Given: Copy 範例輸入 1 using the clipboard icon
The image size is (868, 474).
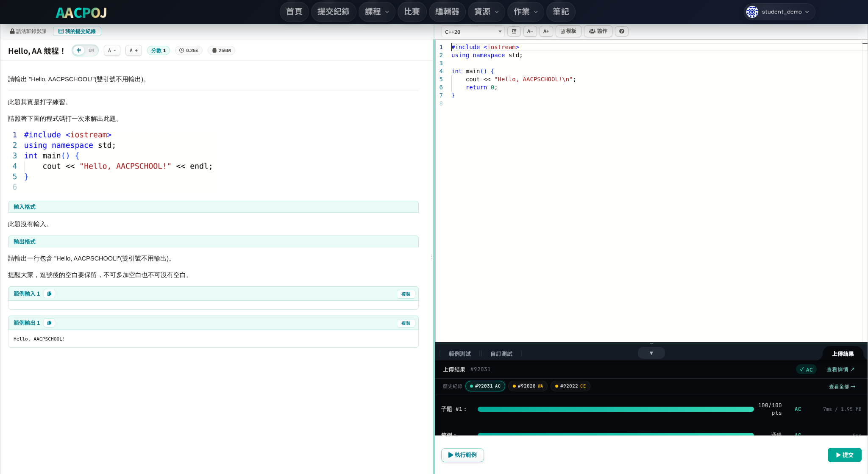Looking at the screenshot, I should (x=50, y=294).
